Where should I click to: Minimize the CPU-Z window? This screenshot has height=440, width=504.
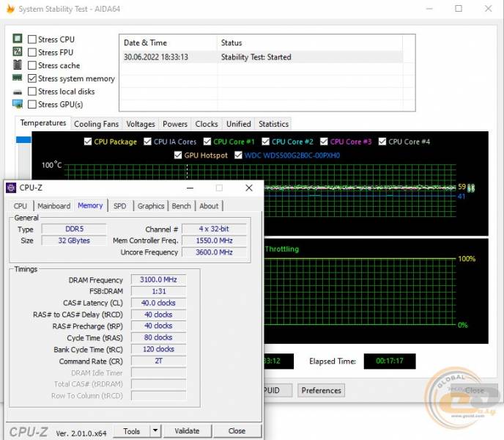click(x=190, y=188)
